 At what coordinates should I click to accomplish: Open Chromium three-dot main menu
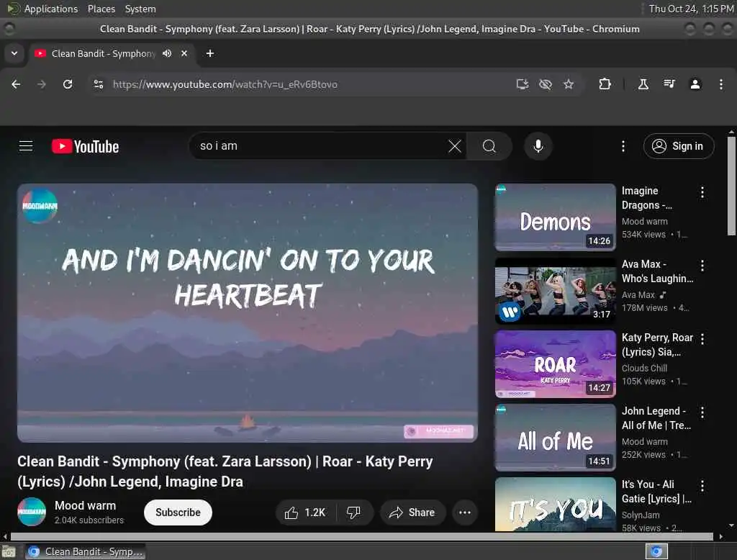tap(721, 84)
